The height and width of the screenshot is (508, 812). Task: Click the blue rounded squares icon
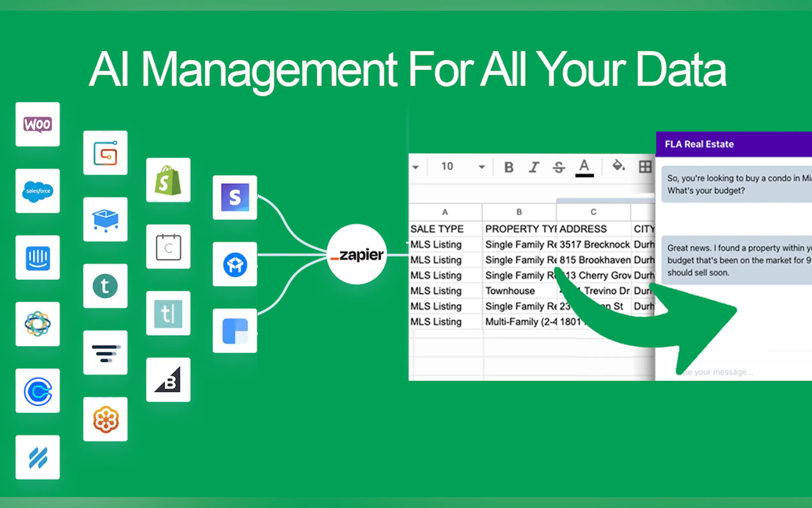[235, 330]
